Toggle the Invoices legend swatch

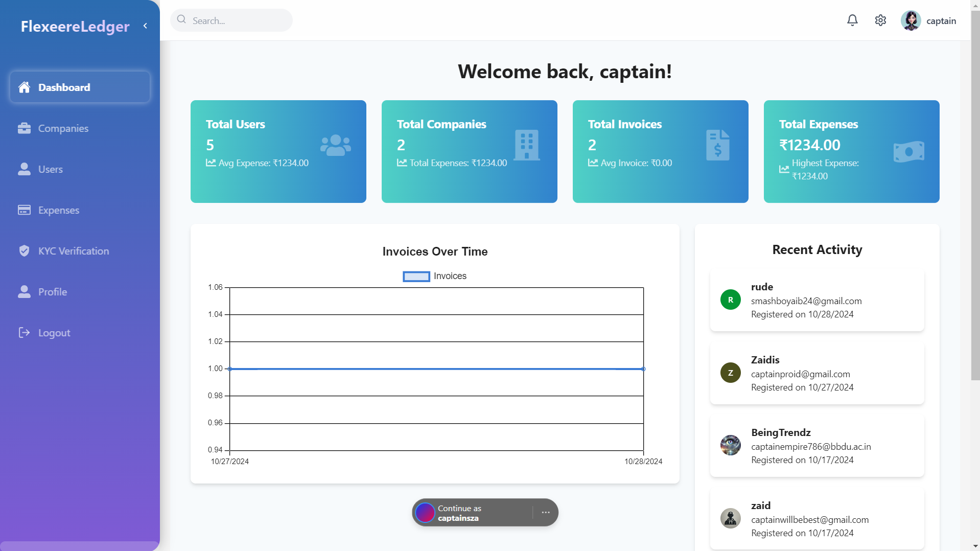pyautogui.click(x=416, y=277)
